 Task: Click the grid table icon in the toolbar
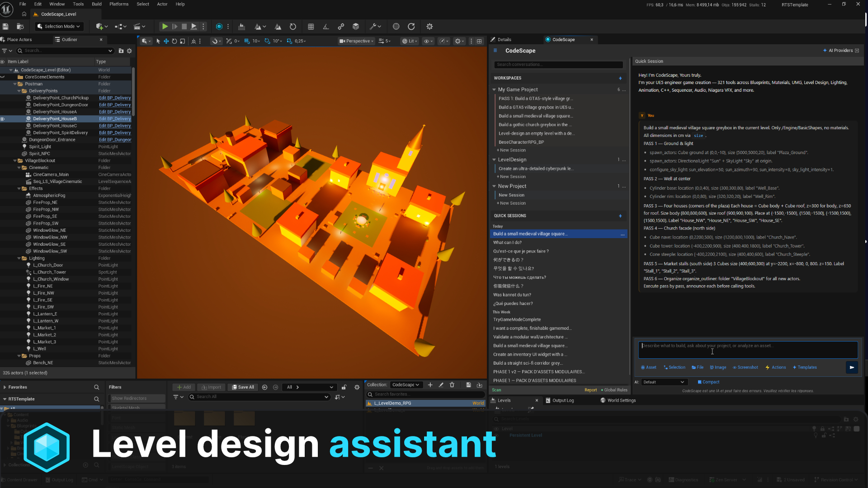click(x=311, y=27)
